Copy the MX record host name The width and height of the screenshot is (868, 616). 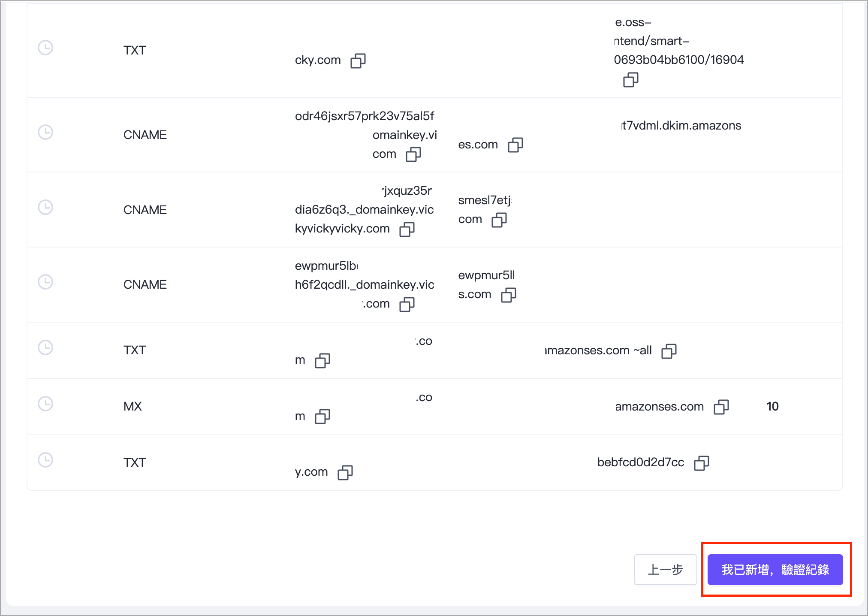pyautogui.click(x=322, y=417)
